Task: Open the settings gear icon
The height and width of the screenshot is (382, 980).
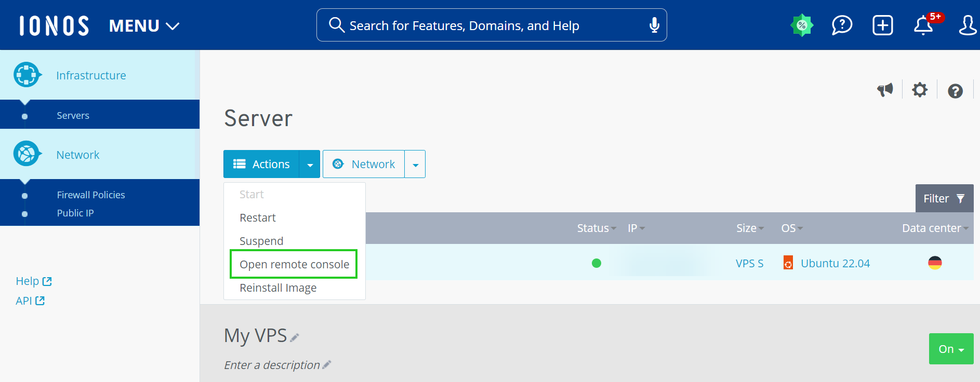Action: pyautogui.click(x=920, y=90)
